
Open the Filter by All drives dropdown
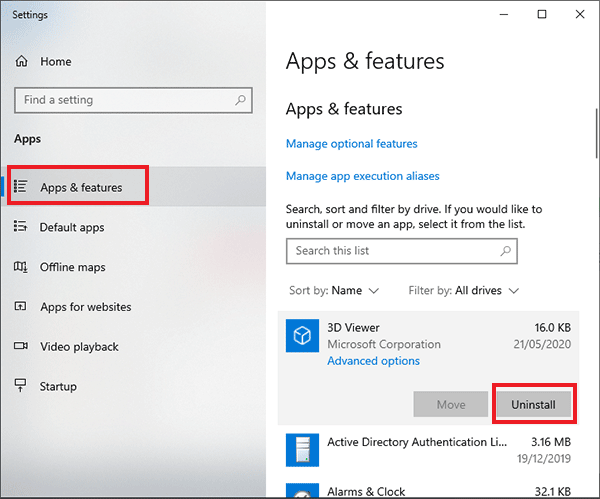point(464,291)
